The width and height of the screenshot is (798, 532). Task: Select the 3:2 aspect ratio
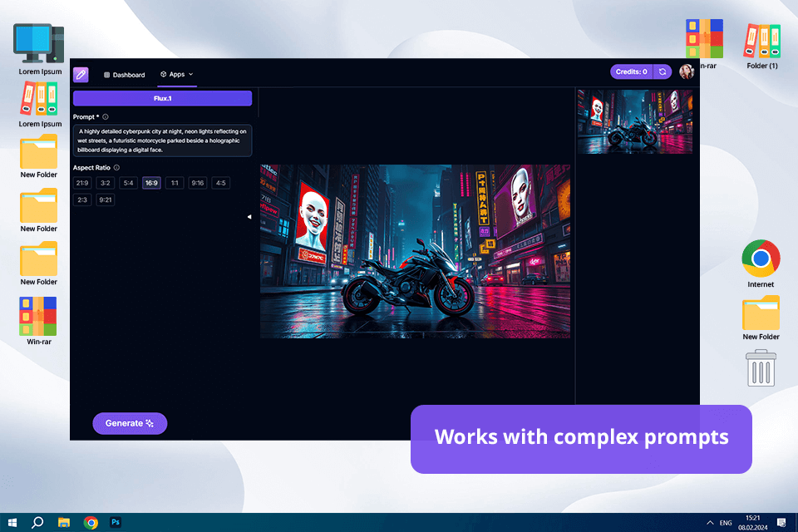106,183
